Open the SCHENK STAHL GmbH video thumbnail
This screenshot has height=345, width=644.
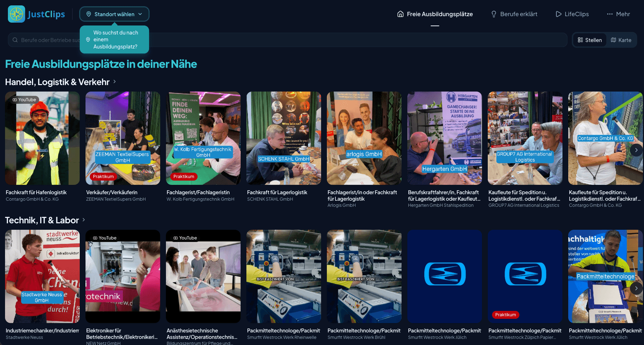click(284, 138)
